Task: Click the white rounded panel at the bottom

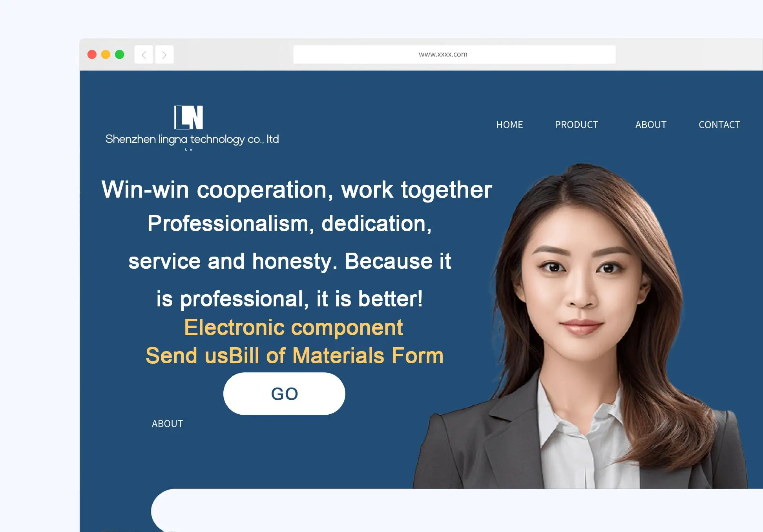Action: [457, 510]
